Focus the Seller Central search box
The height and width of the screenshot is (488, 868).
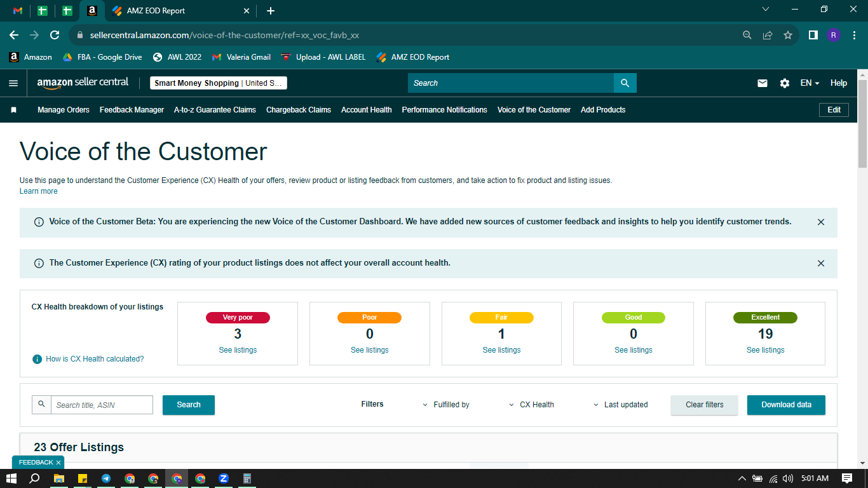click(511, 83)
